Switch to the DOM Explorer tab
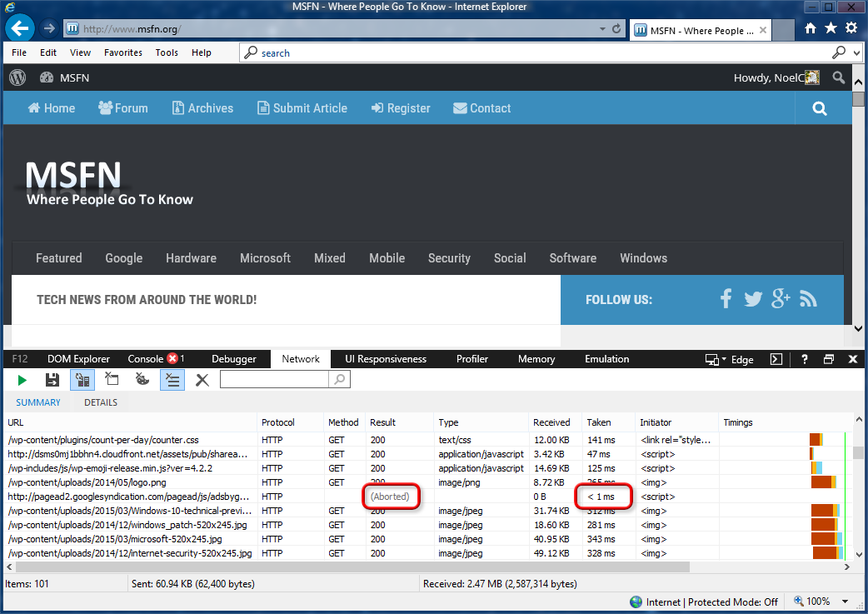The height and width of the screenshot is (614, 868). (x=78, y=359)
